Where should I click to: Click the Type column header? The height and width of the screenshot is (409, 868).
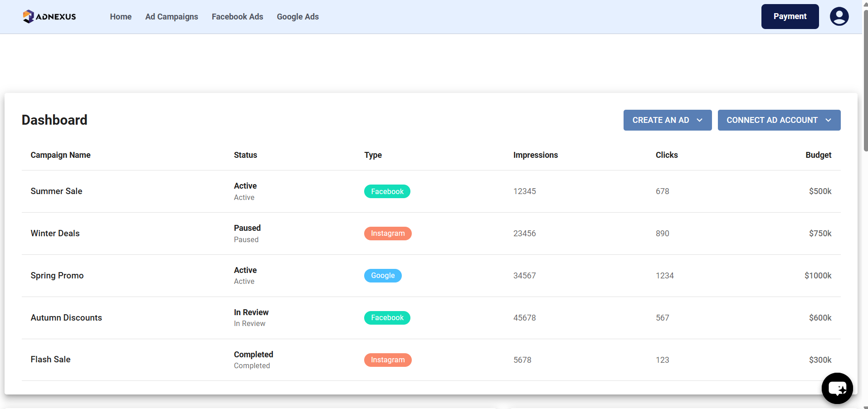pyautogui.click(x=373, y=155)
